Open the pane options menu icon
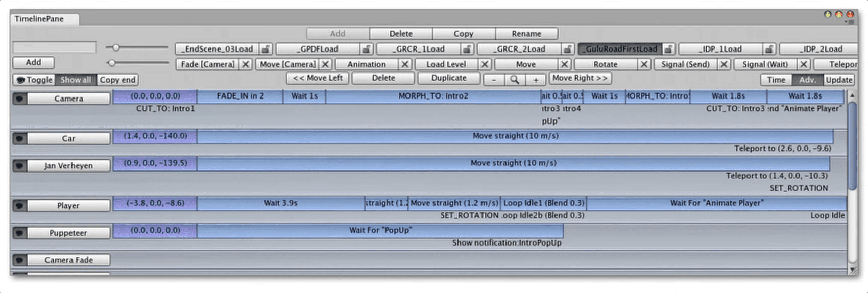Viewport: 868px width, 293px height. (849, 22)
